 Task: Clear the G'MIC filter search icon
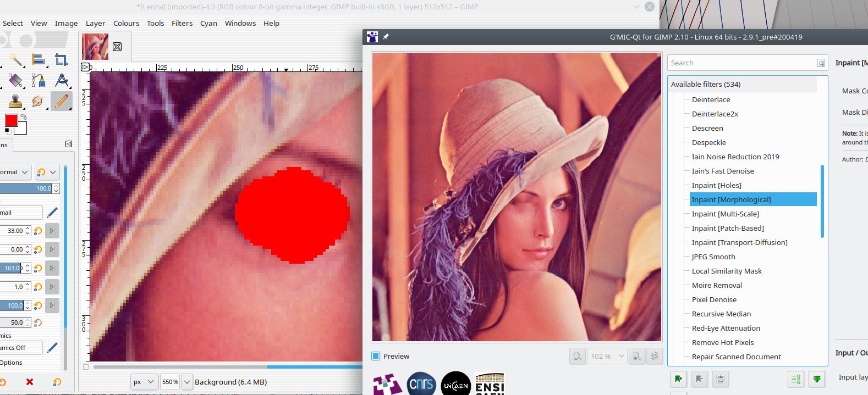(x=821, y=63)
